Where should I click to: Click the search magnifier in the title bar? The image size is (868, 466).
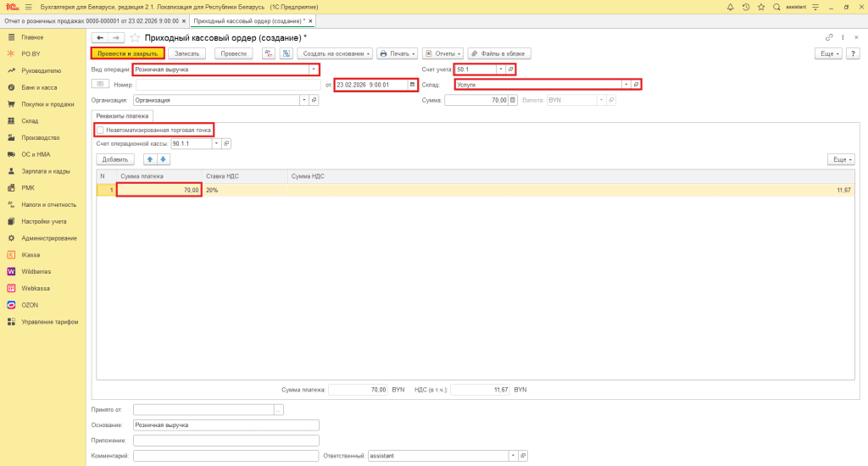pos(776,7)
